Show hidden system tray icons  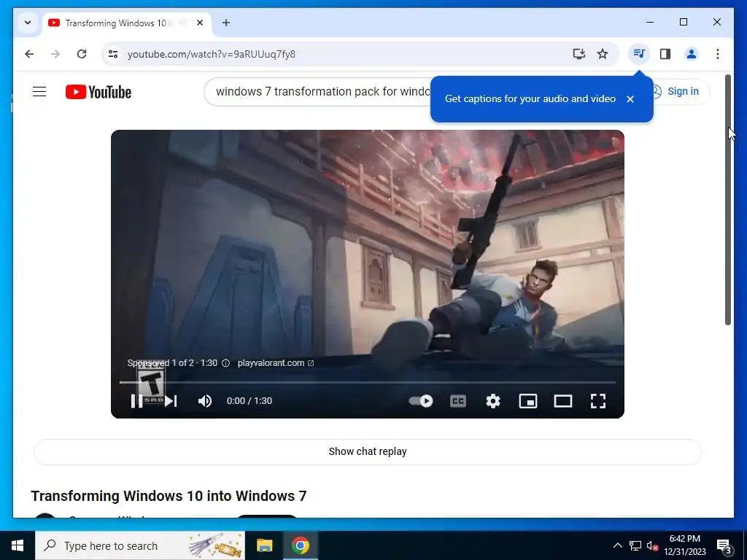617,545
